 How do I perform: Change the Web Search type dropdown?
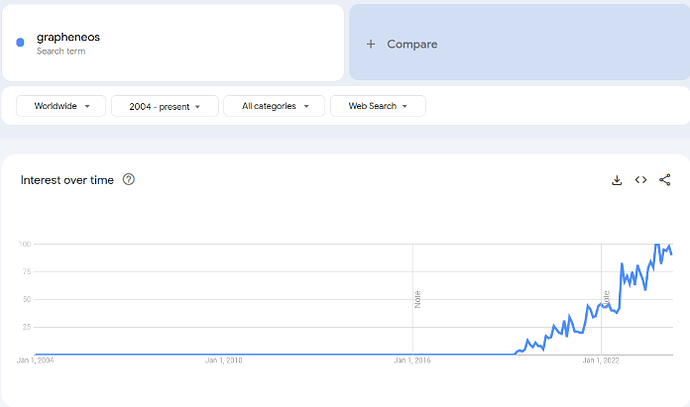coord(378,106)
